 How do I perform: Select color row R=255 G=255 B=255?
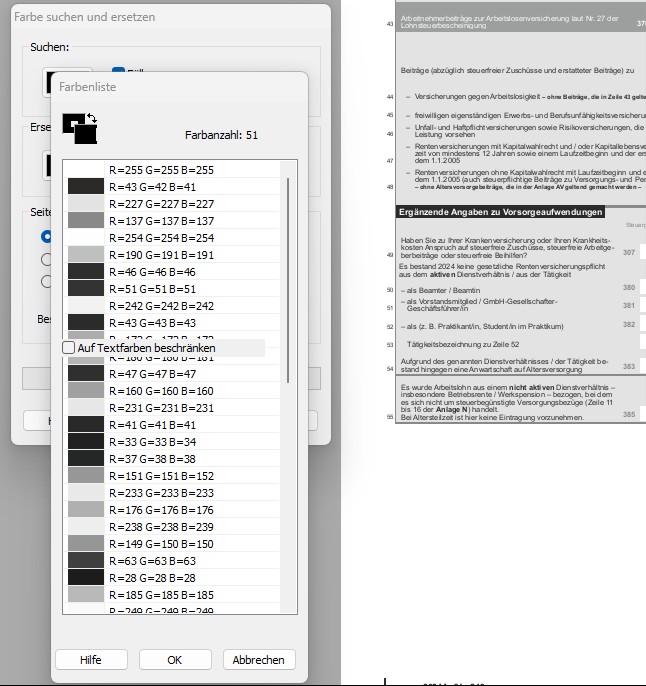[172, 170]
